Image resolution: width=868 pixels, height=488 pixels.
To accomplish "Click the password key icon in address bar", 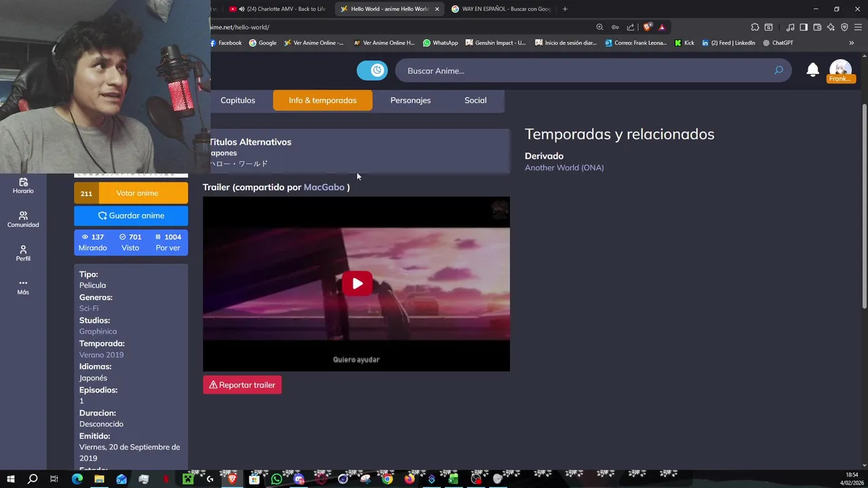I will [x=615, y=27].
